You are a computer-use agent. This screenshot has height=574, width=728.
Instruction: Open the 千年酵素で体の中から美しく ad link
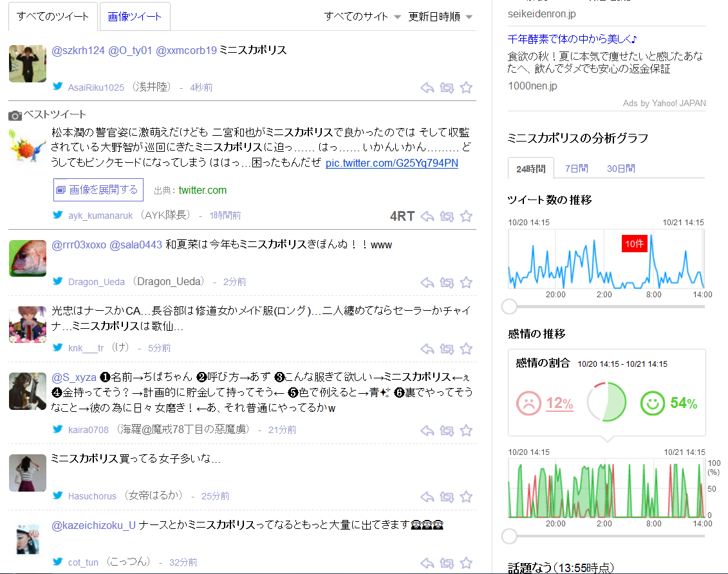[x=572, y=39]
